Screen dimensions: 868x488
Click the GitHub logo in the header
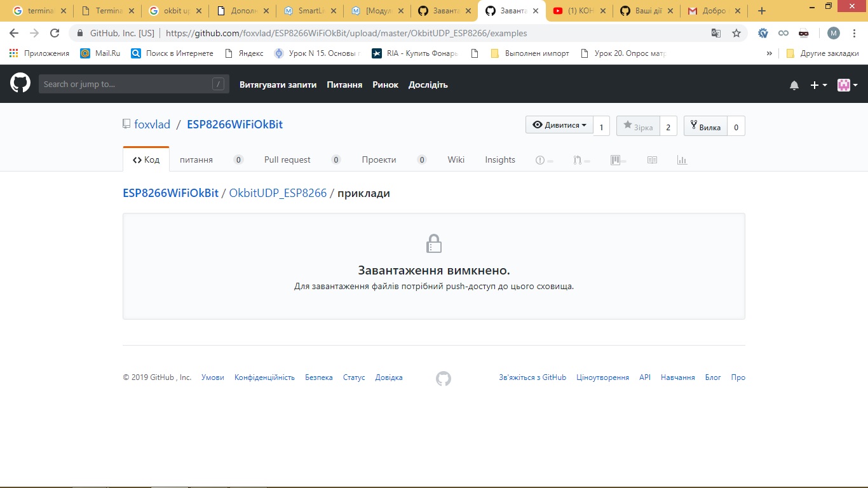20,83
